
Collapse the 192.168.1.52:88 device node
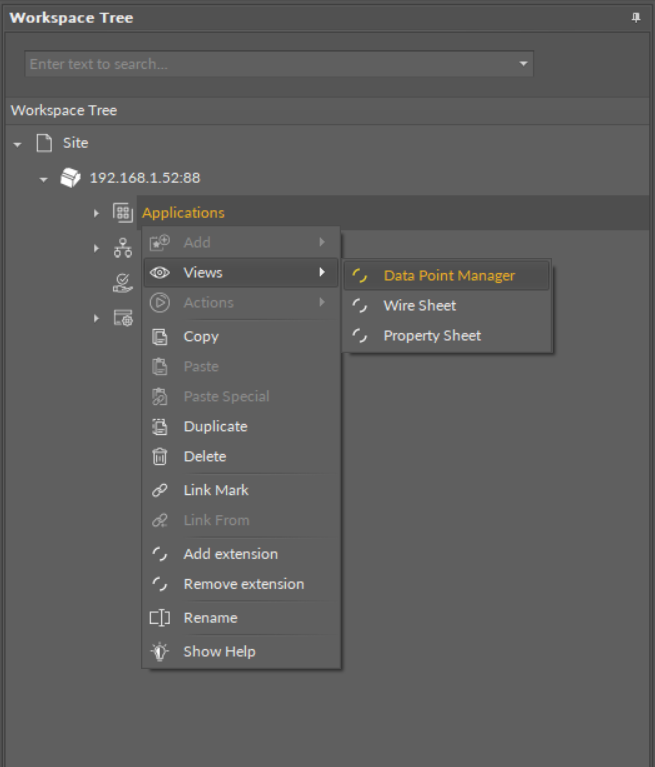click(43, 179)
